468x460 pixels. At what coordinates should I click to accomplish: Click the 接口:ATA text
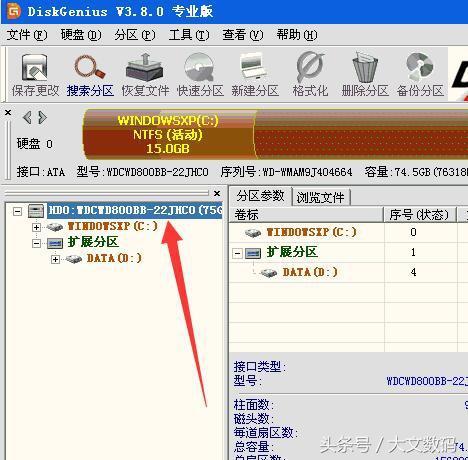pyautogui.click(x=41, y=172)
